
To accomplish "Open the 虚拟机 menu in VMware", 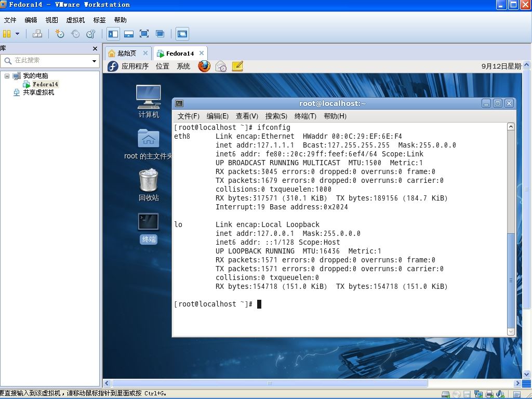I will (75, 20).
